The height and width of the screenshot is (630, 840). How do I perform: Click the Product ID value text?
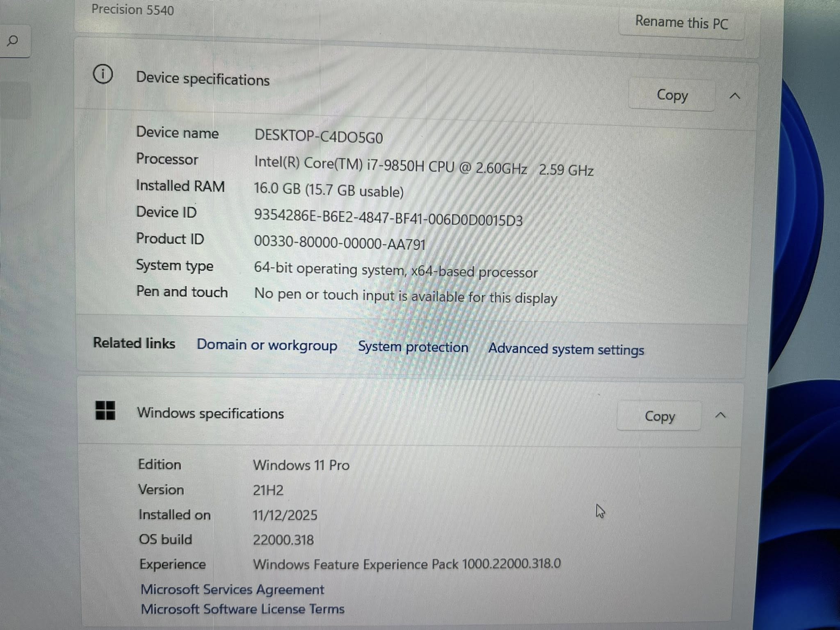[x=340, y=243]
